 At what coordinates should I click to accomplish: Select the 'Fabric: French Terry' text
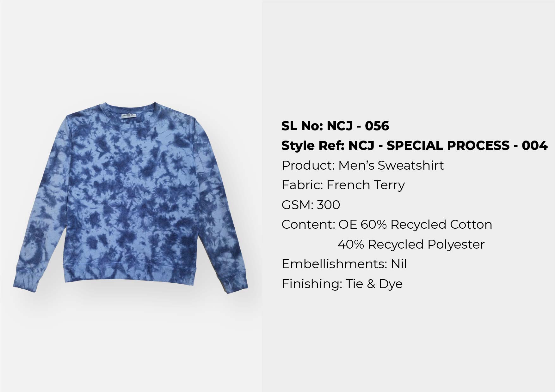tap(343, 185)
